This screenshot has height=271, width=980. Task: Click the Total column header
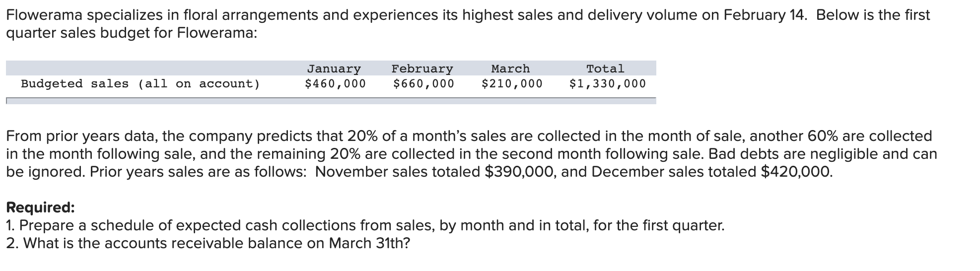point(605,68)
